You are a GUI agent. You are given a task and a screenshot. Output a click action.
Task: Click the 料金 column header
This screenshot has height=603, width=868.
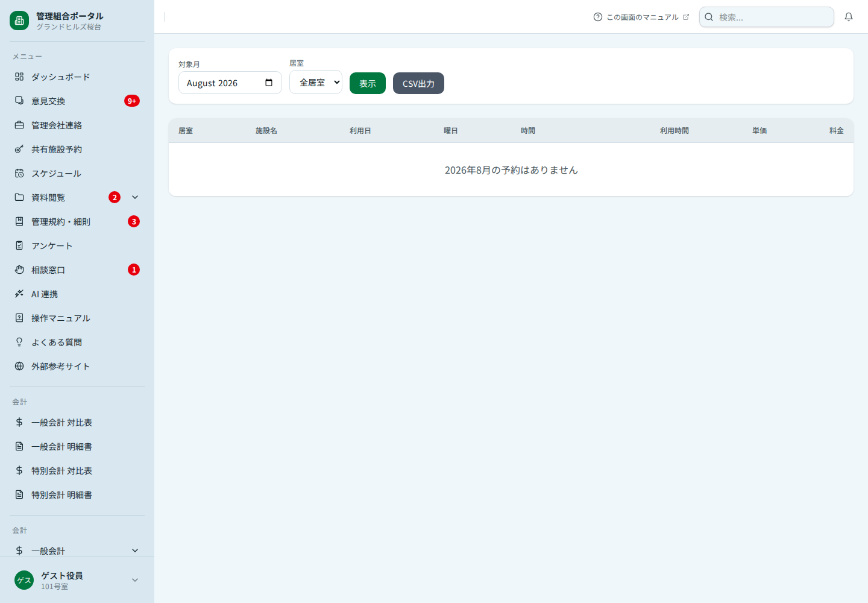tap(837, 130)
